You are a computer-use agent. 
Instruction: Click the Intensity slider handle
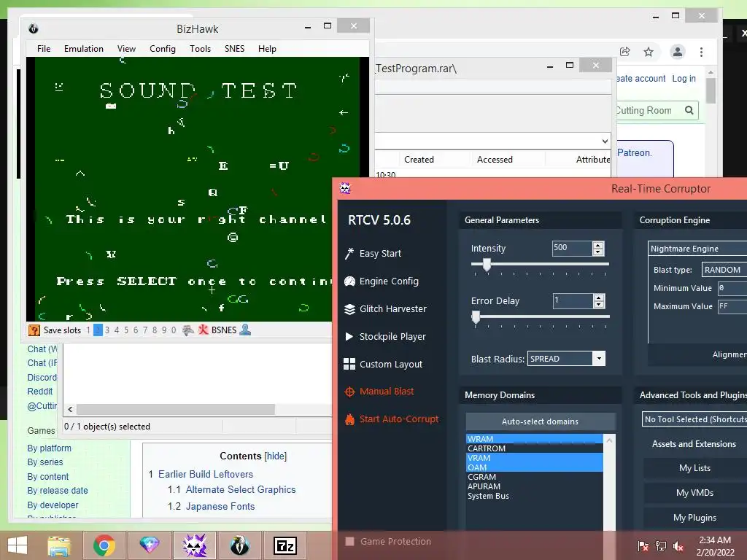coord(487,265)
